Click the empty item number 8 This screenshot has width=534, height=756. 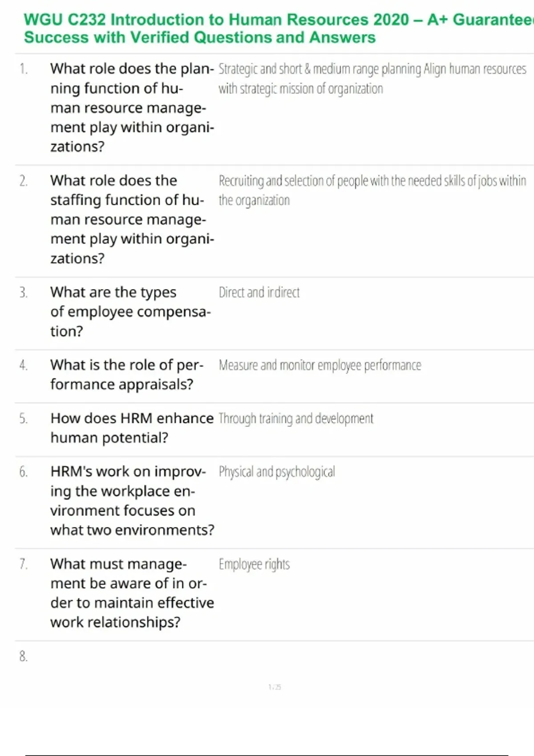click(23, 656)
